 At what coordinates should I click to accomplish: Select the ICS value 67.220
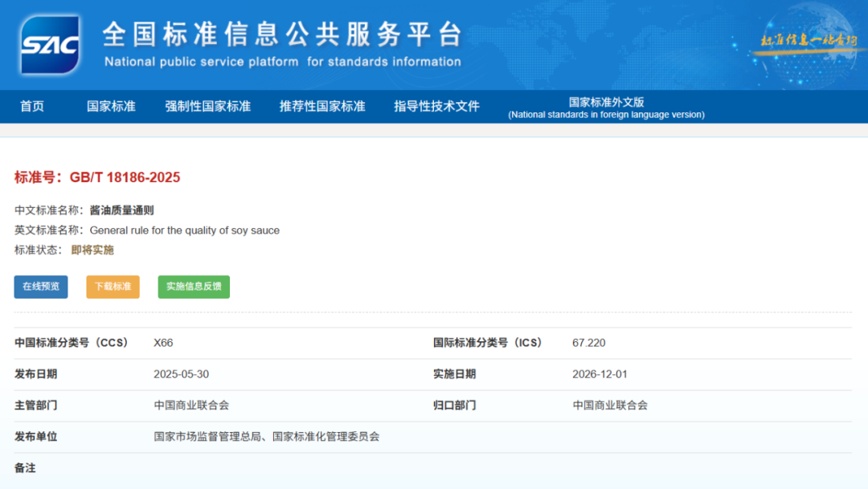pyautogui.click(x=589, y=343)
